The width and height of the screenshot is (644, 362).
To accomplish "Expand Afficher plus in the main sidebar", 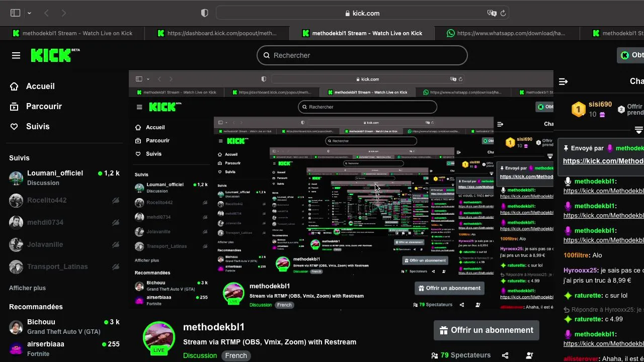I will (27, 288).
